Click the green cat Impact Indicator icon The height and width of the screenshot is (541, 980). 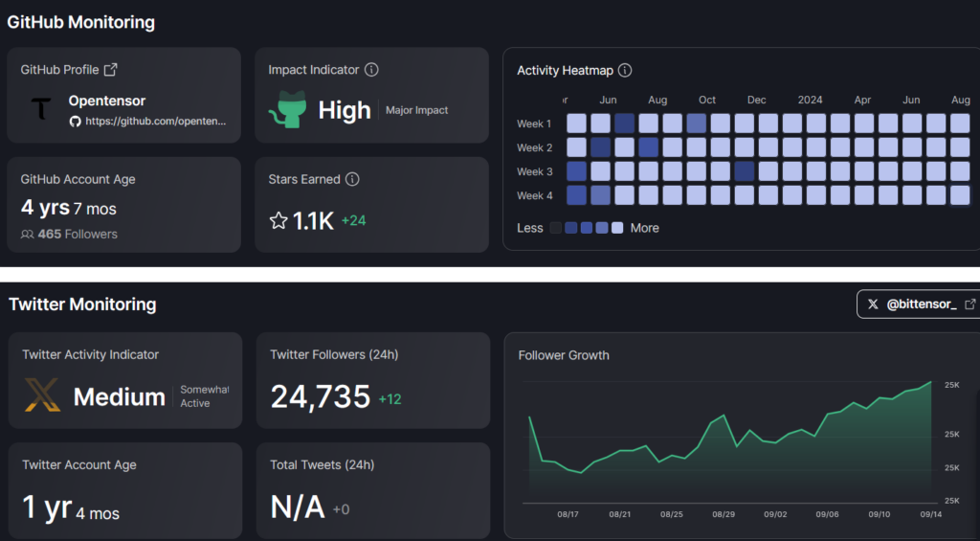pos(288,109)
